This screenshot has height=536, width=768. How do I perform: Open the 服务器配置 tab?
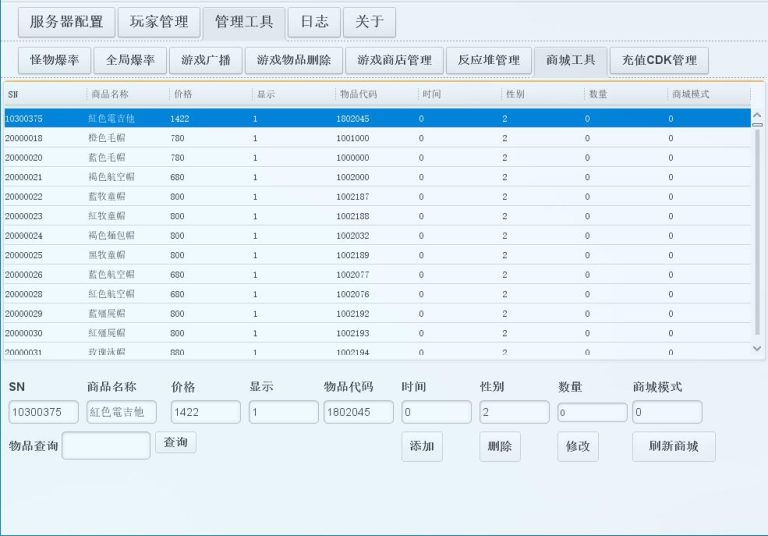(x=66, y=21)
